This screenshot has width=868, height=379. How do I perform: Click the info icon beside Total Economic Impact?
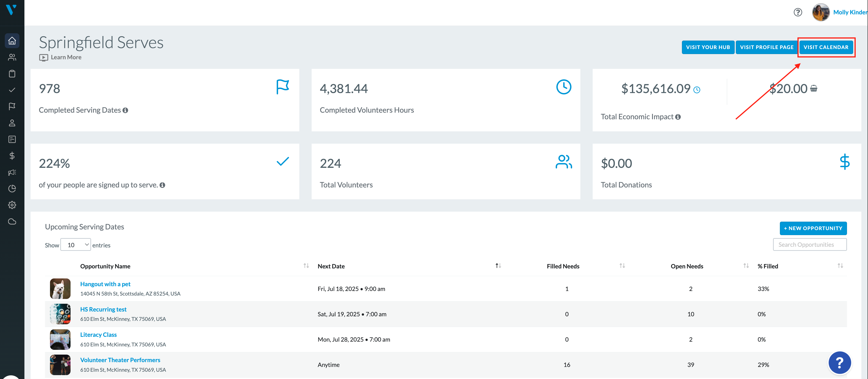click(x=678, y=117)
